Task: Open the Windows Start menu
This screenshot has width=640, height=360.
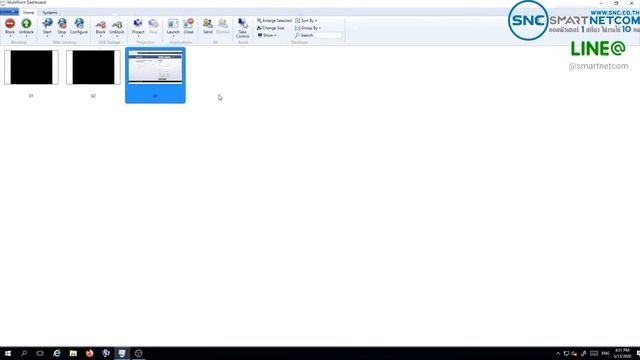Action: click(x=8, y=353)
